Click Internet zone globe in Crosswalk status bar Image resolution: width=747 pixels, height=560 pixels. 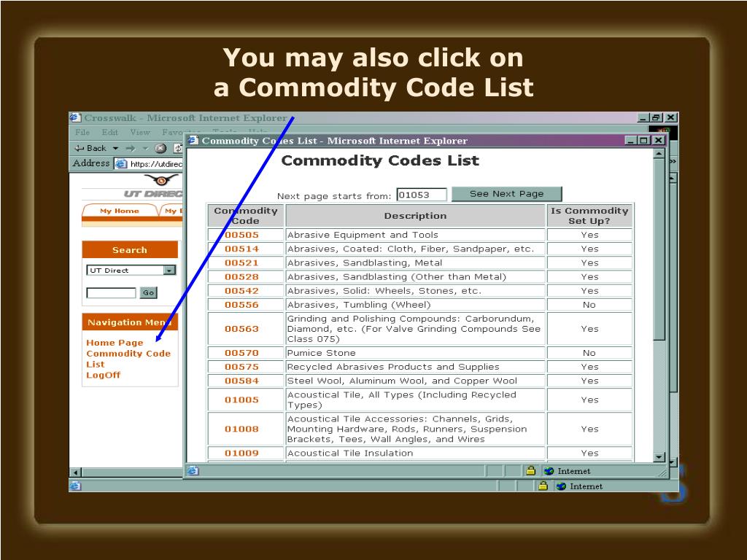(561, 486)
